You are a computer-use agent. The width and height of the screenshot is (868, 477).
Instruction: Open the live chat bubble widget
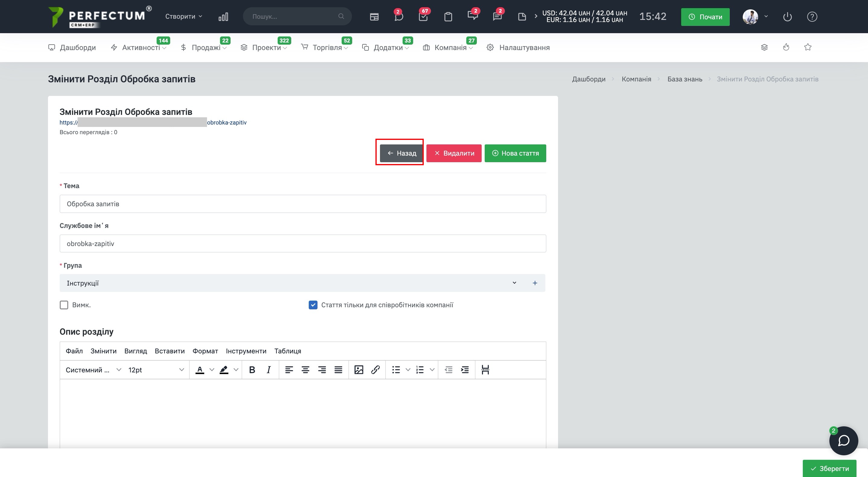(843, 441)
